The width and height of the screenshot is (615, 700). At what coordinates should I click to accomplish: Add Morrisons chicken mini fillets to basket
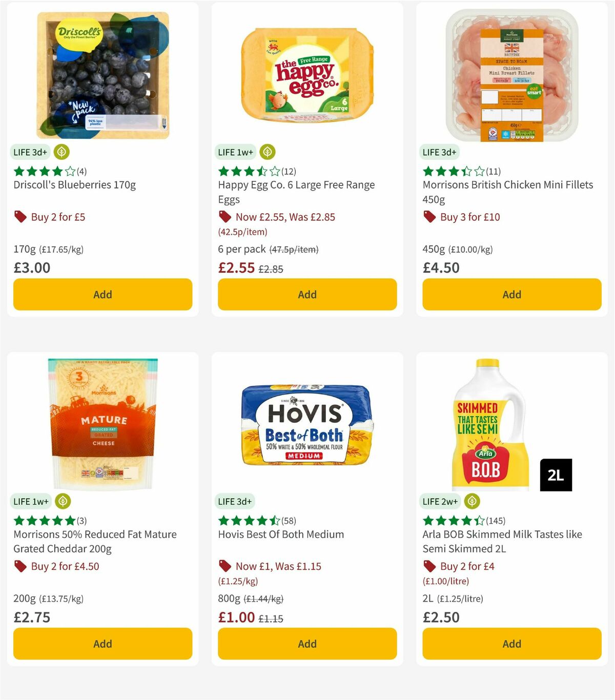tap(511, 294)
